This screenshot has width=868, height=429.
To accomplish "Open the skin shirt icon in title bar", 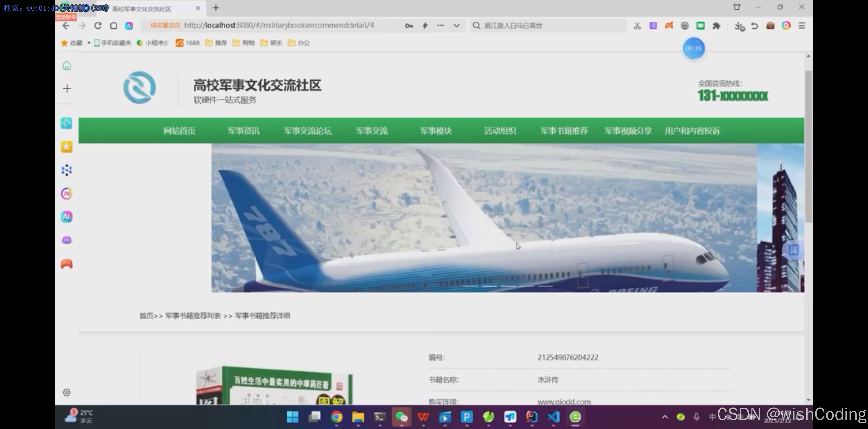I will [737, 7].
